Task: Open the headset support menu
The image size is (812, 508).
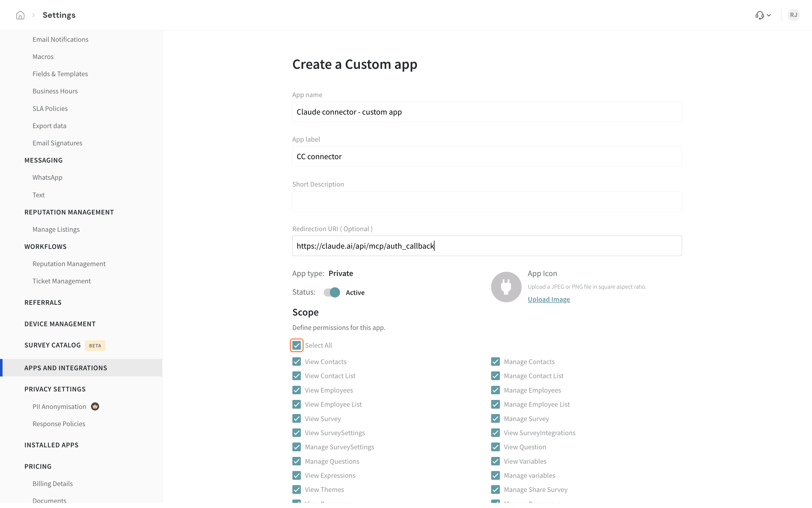Action: coord(763,15)
